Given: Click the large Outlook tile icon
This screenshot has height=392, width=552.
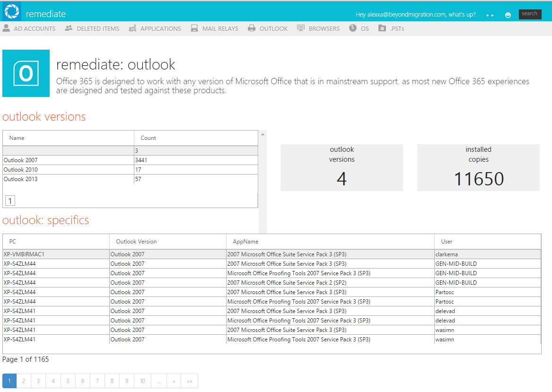Looking at the screenshot, I should pos(26,73).
